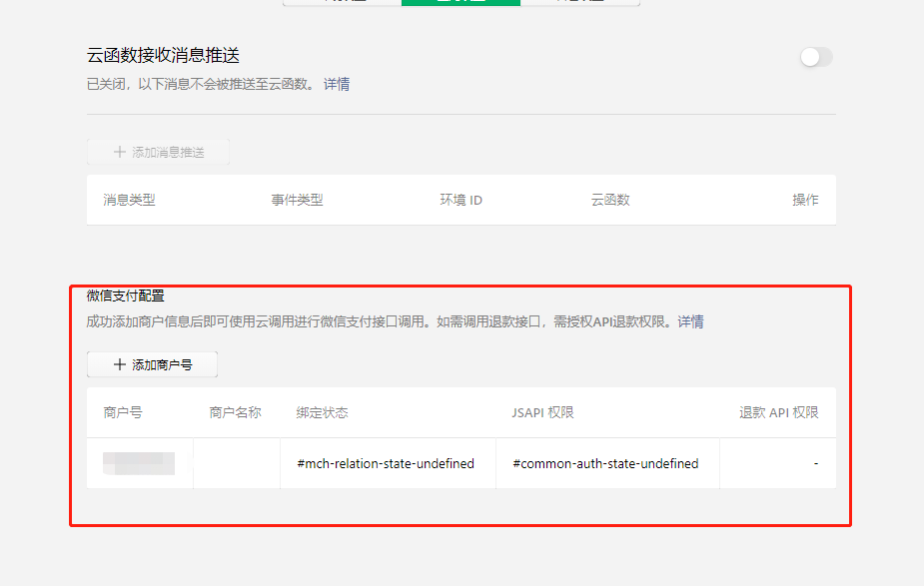Click the 商户名称 column header

pyautogui.click(x=235, y=412)
